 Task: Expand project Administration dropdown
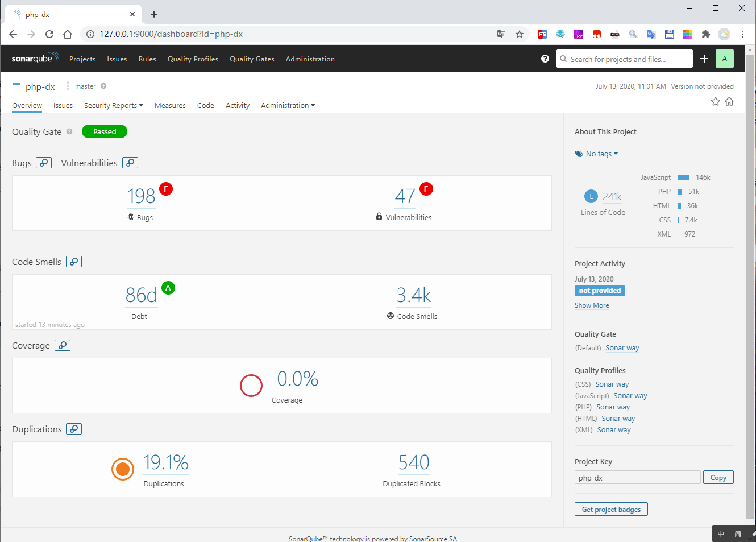pyautogui.click(x=288, y=106)
